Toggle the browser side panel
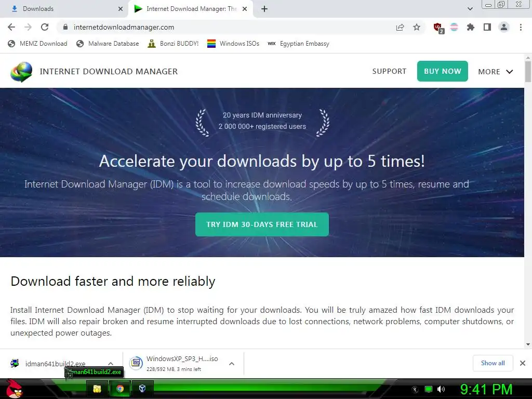This screenshot has height=399, width=532. [x=487, y=27]
